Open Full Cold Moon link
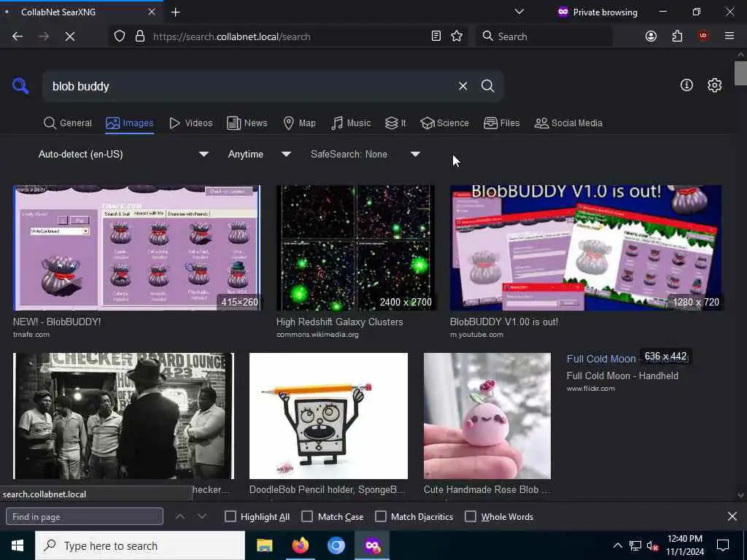This screenshot has width=747, height=560. pos(601,359)
